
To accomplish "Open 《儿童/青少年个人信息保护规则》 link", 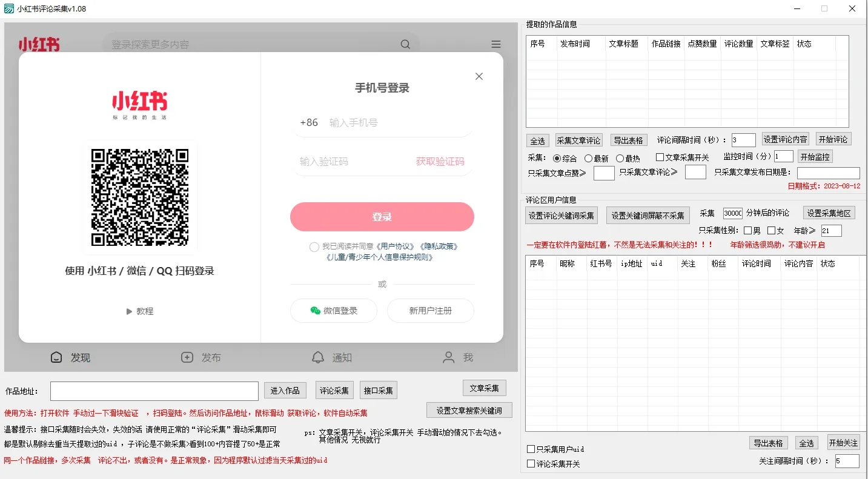I will tap(380, 257).
